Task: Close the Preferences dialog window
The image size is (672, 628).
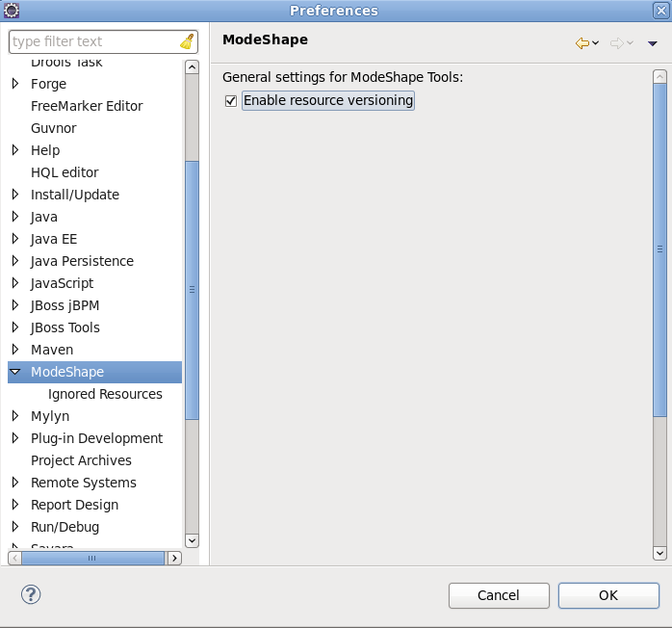Action: [x=660, y=11]
